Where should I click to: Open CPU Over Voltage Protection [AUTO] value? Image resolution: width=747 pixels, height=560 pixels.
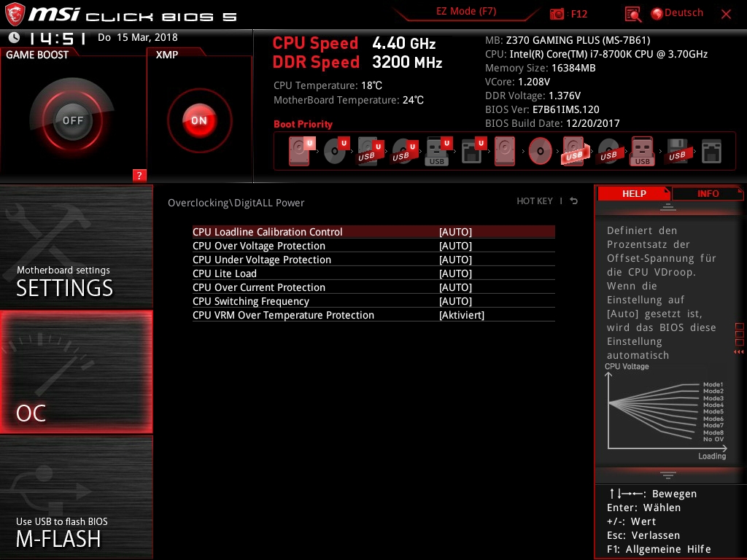pyautogui.click(x=455, y=246)
